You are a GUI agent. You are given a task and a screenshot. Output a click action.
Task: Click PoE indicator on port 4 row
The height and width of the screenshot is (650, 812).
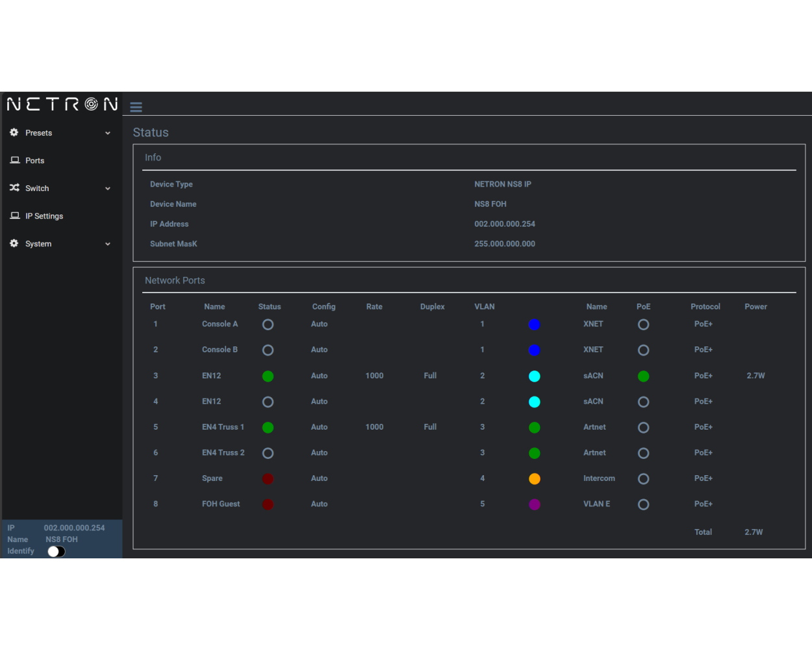643,402
